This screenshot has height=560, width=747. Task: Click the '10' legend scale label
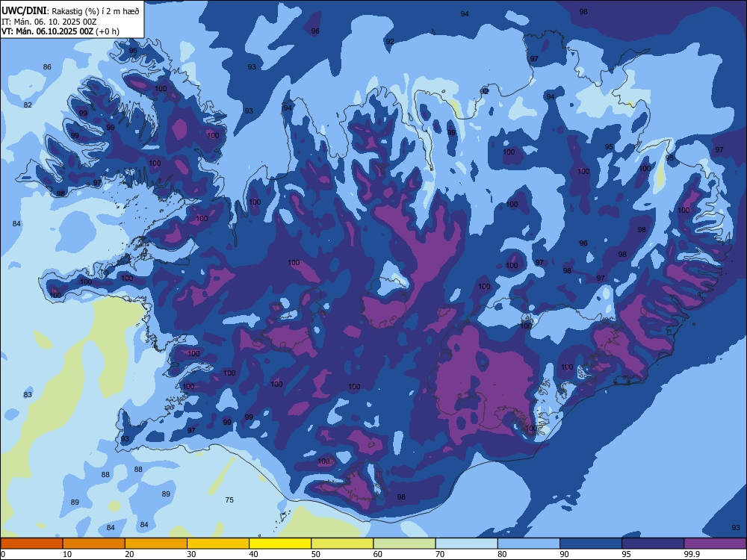[67, 554]
